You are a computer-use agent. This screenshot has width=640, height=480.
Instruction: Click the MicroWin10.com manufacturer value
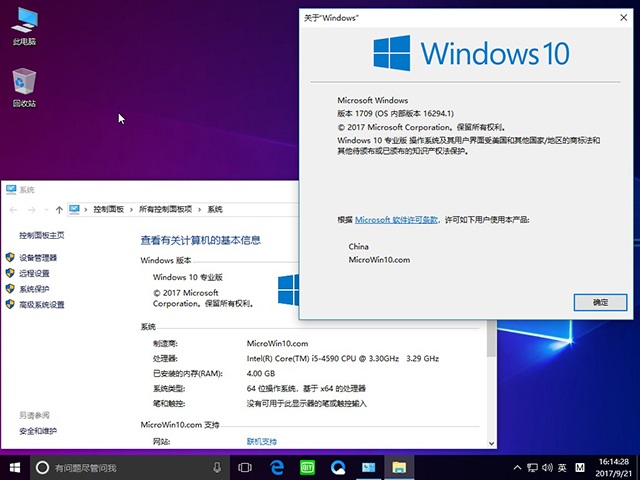278,344
